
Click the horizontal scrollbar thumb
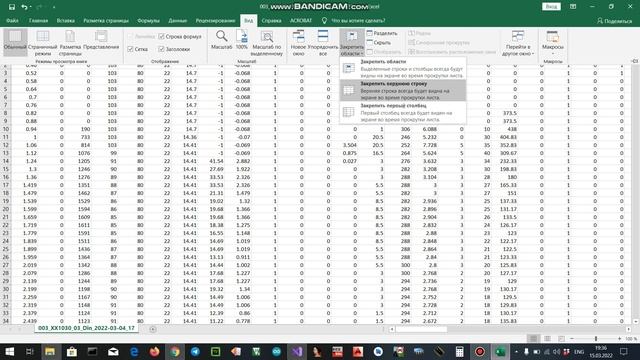422,329
